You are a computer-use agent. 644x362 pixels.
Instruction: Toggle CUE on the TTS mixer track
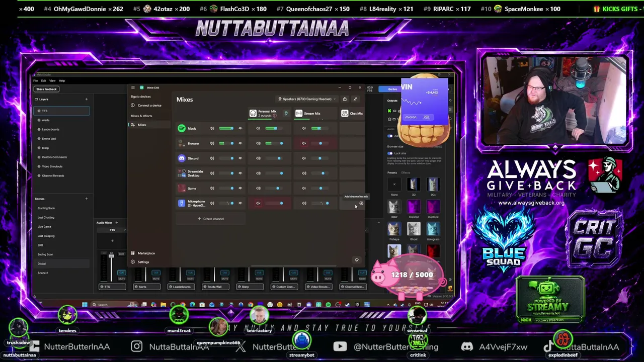pyautogui.click(x=121, y=273)
